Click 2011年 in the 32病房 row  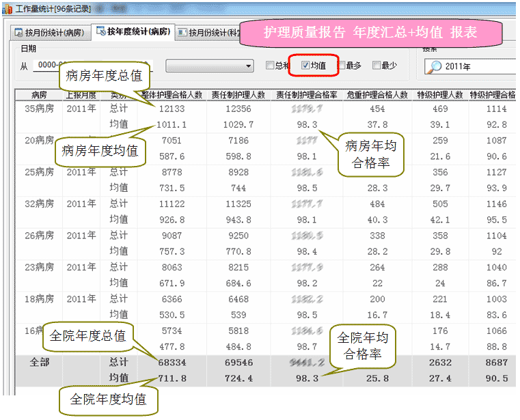(81, 204)
